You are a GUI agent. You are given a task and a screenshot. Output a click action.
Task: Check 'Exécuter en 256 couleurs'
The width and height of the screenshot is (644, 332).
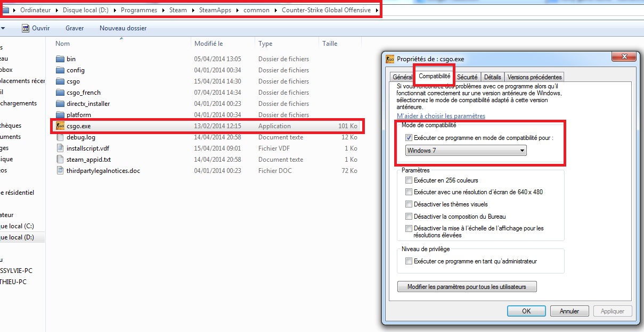[409, 181]
